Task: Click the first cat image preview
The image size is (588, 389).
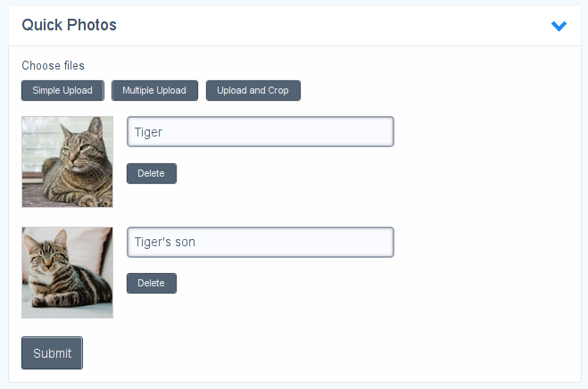Action: coord(68,161)
